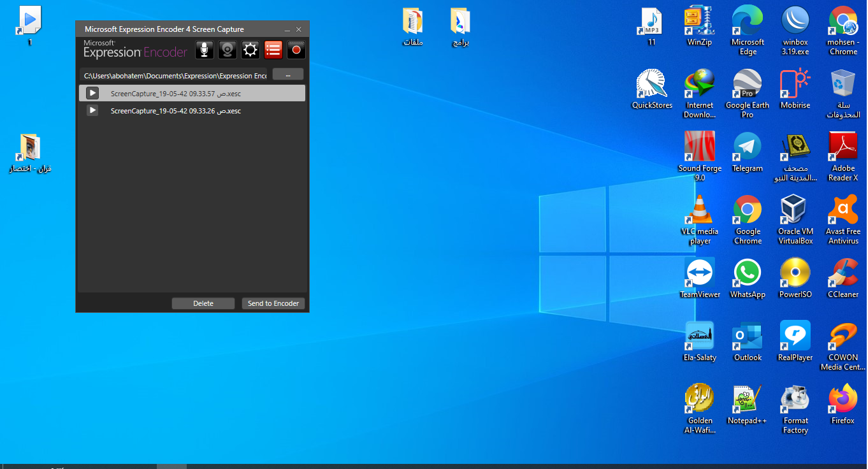The image size is (868, 469).
Task: Open the قرآن - اختصار folder icon
Action: tap(29, 154)
